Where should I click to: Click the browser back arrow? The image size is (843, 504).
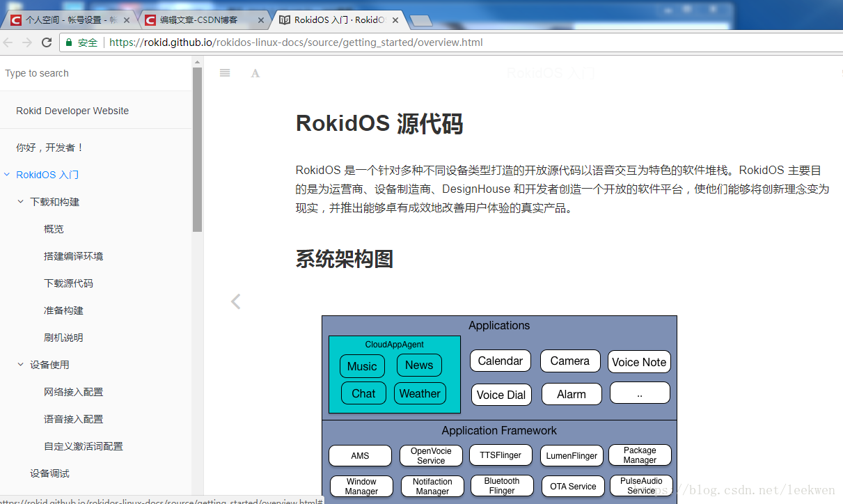[8, 42]
